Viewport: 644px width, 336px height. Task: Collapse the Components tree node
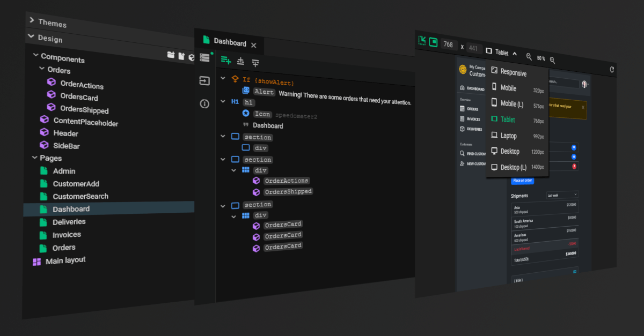tap(35, 55)
